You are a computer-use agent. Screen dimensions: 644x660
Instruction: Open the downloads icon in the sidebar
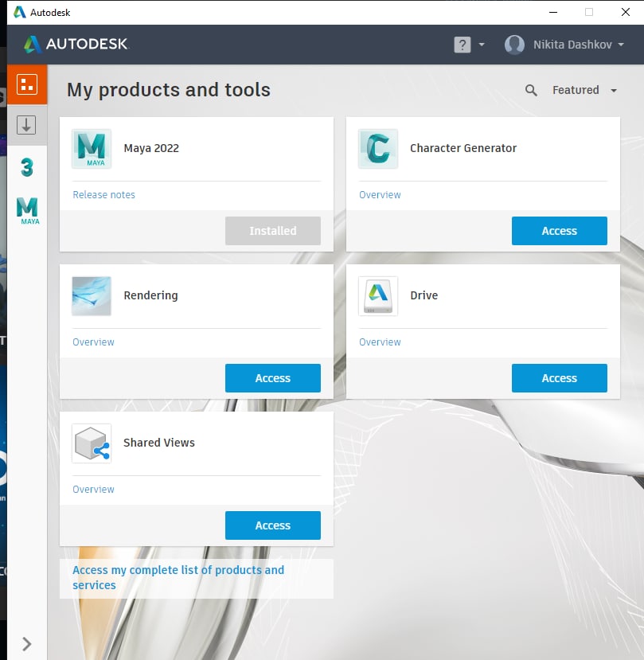[x=26, y=125]
